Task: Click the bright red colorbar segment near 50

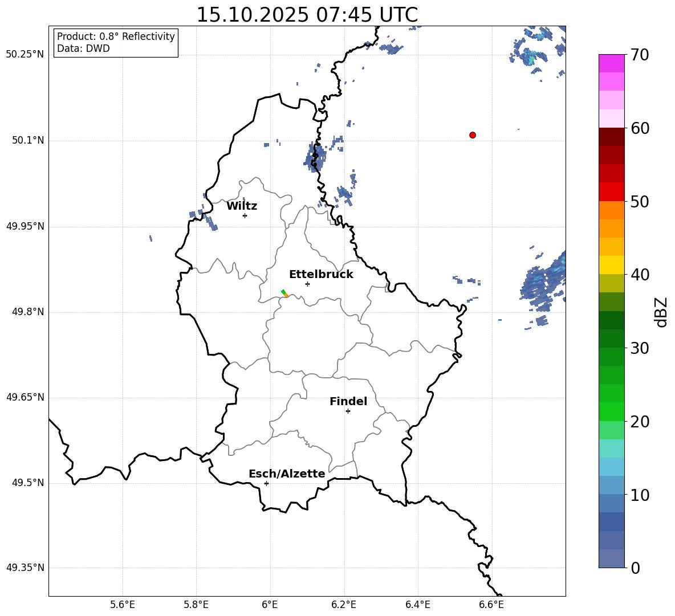Action: (x=612, y=192)
